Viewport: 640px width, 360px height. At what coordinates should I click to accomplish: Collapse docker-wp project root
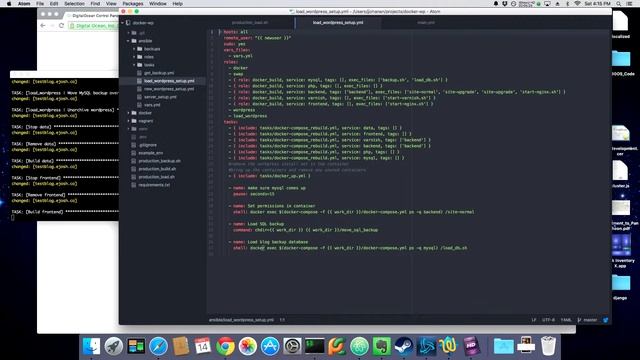(x=122, y=23)
